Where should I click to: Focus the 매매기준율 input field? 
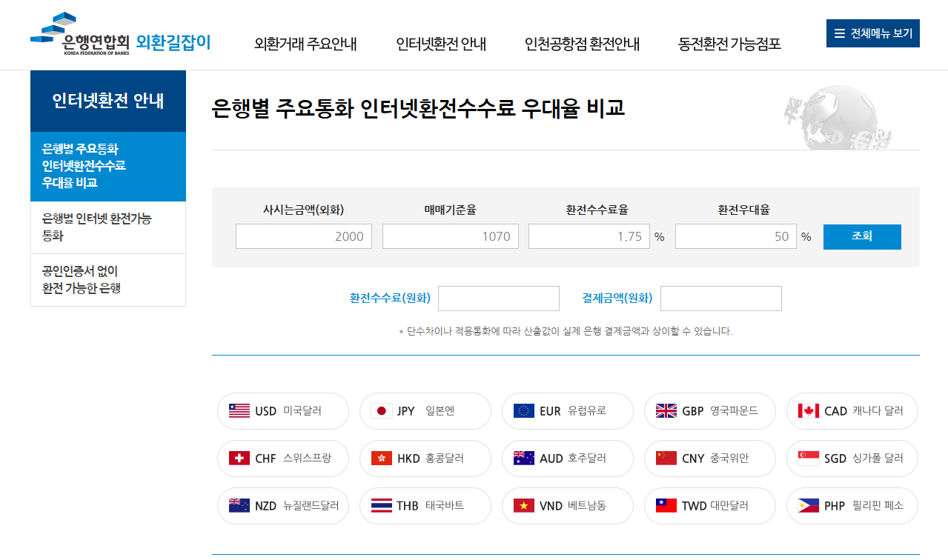[451, 236]
